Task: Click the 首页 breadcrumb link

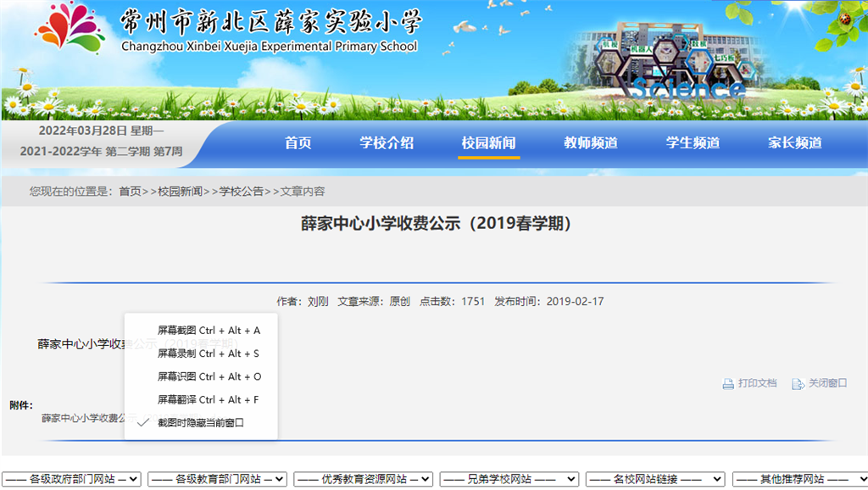Action: pos(130,192)
